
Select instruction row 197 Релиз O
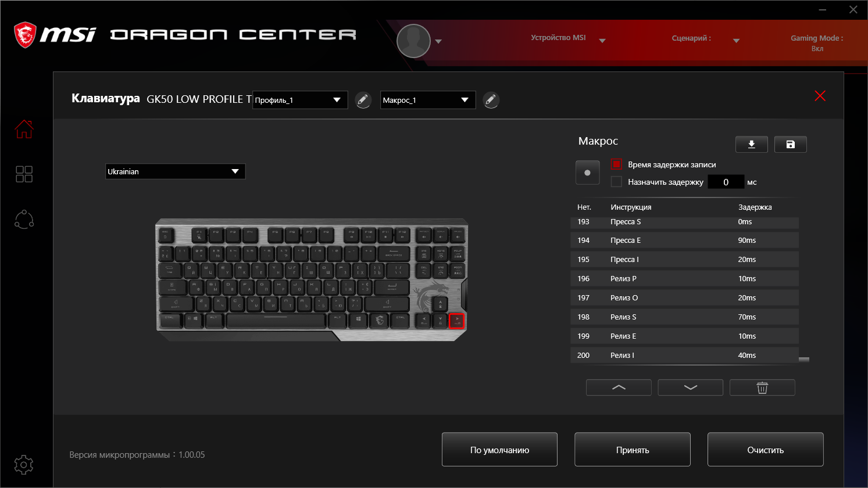[684, 297]
